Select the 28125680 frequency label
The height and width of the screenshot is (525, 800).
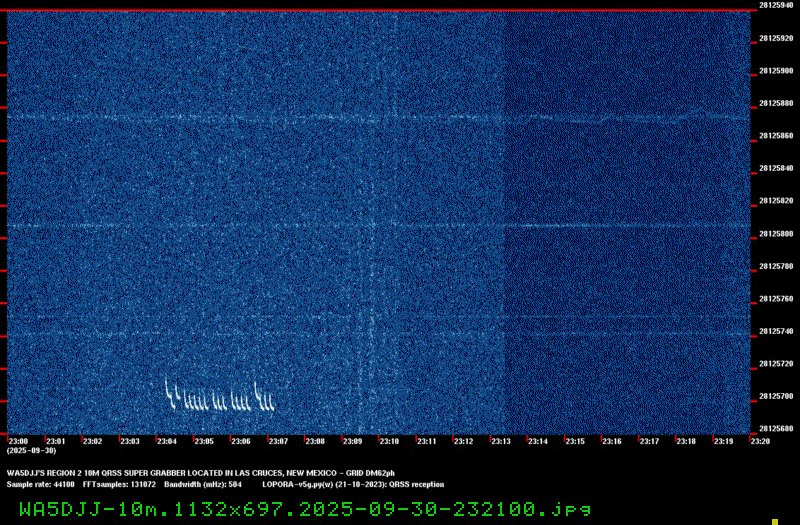[776, 429]
